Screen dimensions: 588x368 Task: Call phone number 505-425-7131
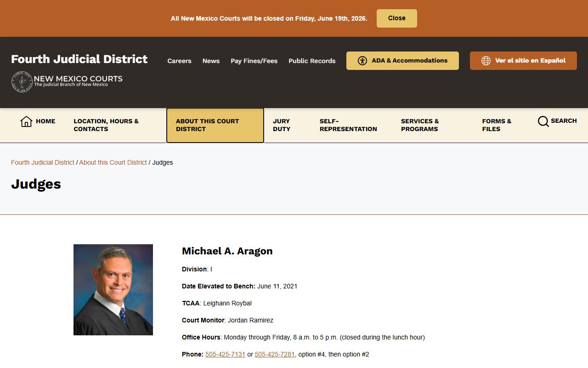click(225, 354)
